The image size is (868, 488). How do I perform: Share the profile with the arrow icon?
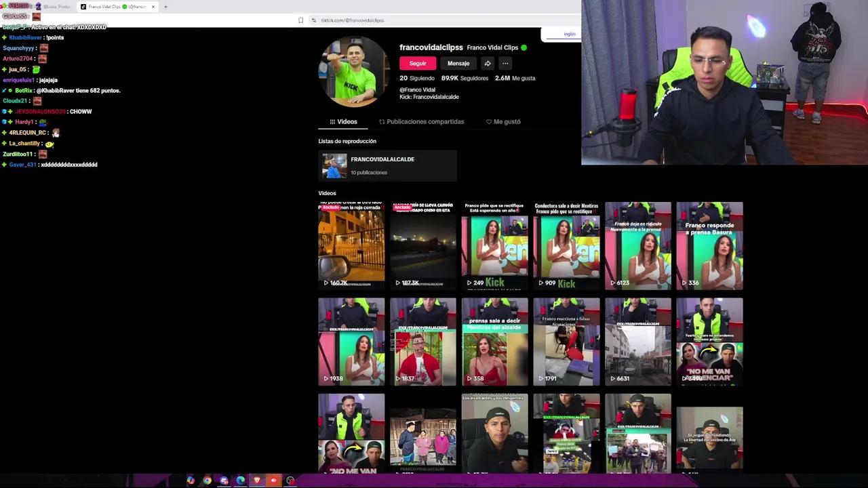point(488,63)
